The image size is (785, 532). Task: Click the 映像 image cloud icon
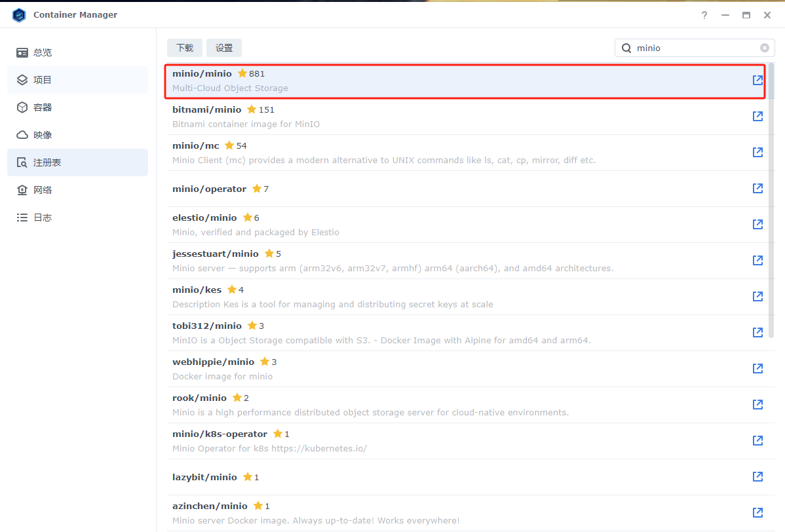coord(22,135)
